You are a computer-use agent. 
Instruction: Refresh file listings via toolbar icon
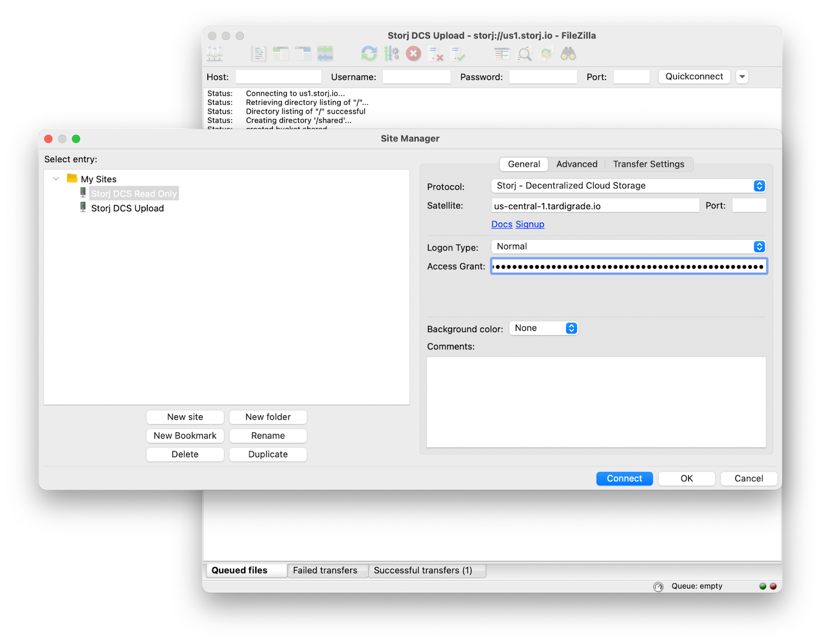click(369, 54)
